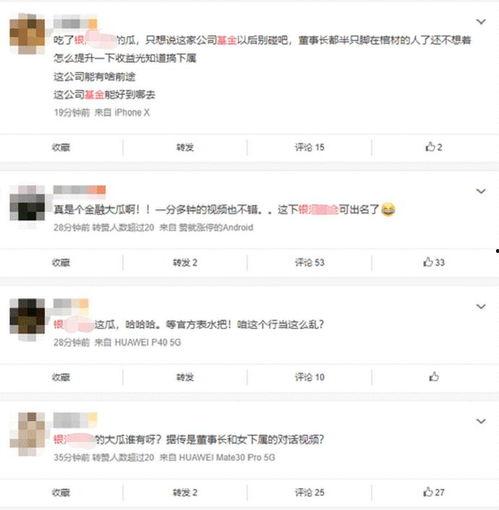Image resolution: width=499 pixels, height=510 pixels.
Task: Expand options chevron on fourth post
Action: (x=481, y=421)
